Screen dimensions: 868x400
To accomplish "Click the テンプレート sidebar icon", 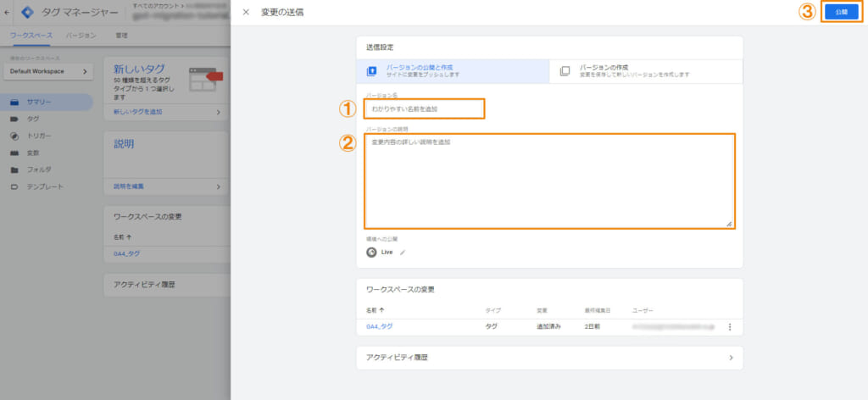I will [15, 186].
